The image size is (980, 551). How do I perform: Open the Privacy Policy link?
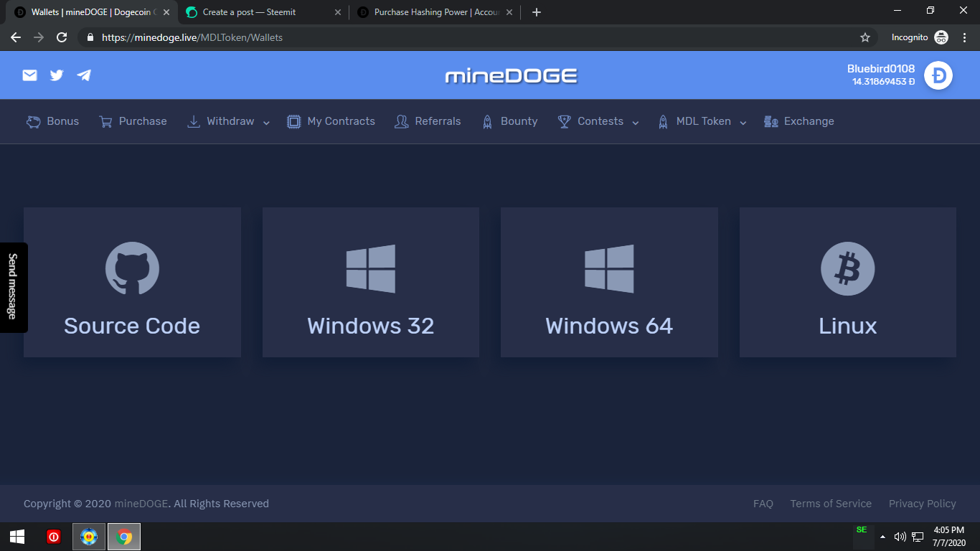923,504
